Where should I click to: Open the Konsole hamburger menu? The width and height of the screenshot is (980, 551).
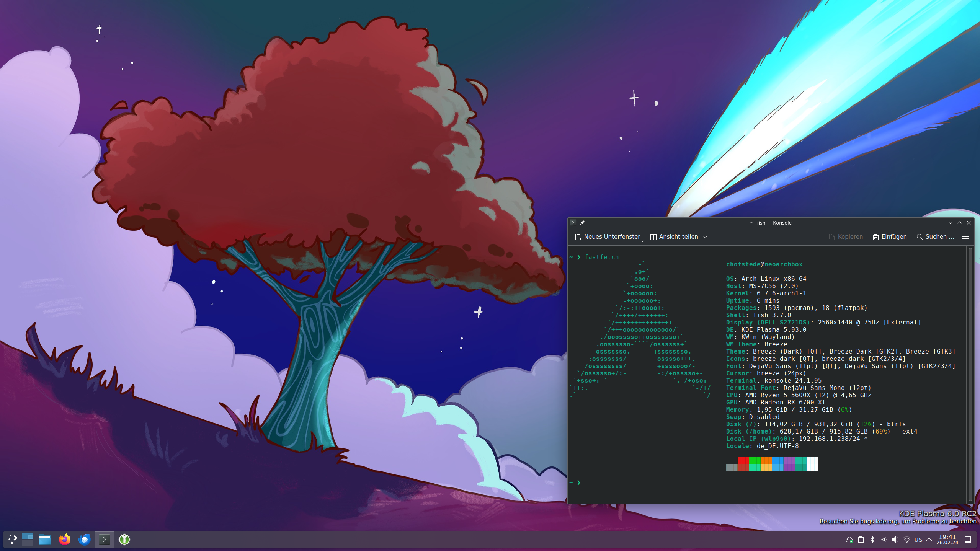(x=965, y=237)
